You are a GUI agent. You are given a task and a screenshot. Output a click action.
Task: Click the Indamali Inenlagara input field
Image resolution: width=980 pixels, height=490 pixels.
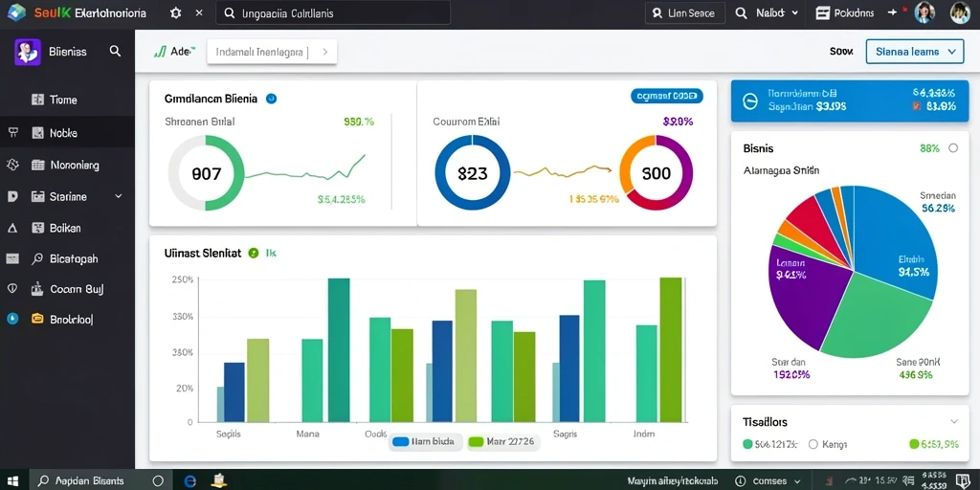coord(272,53)
